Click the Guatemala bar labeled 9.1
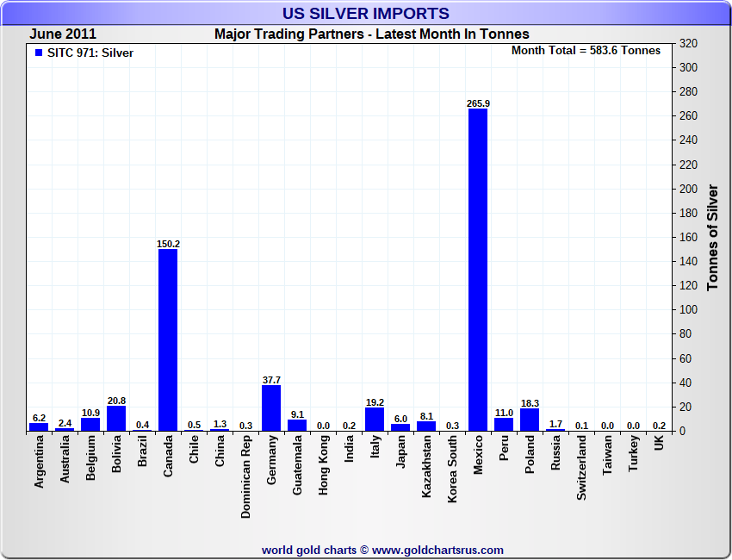 (x=297, y=426)
